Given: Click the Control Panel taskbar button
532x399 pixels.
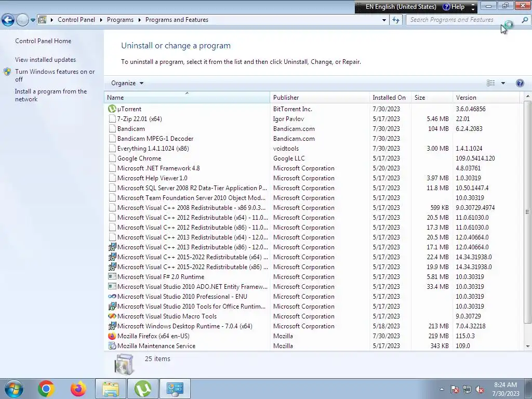Looking at the screenshot, I should pyautogui.click(x=175, y=389).
